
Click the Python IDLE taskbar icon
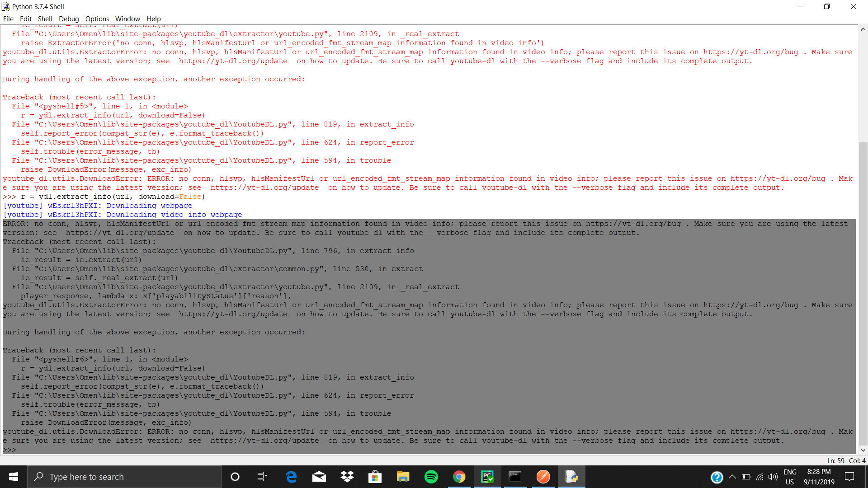click(x=571, y=477)
